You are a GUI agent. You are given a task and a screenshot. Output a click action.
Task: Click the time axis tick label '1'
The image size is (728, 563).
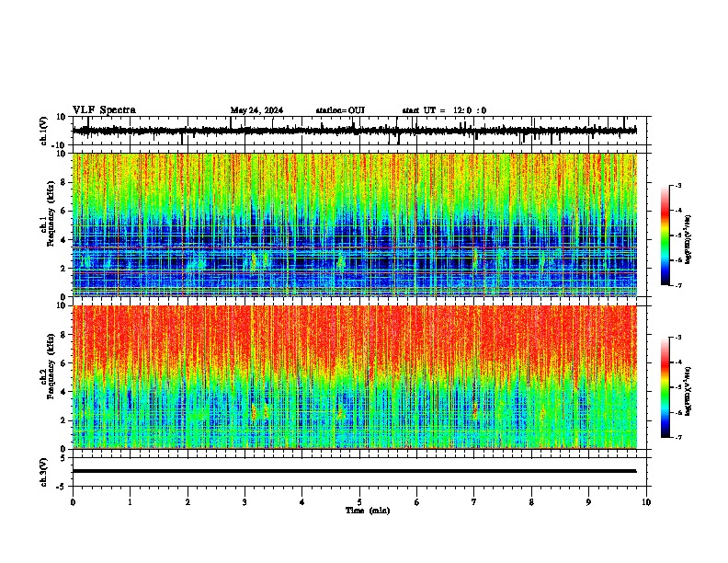[130, 502]
